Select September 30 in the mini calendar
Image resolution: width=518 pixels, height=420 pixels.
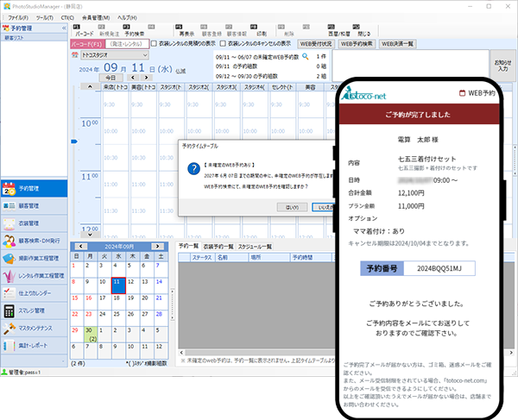click(x=89, y=330)
